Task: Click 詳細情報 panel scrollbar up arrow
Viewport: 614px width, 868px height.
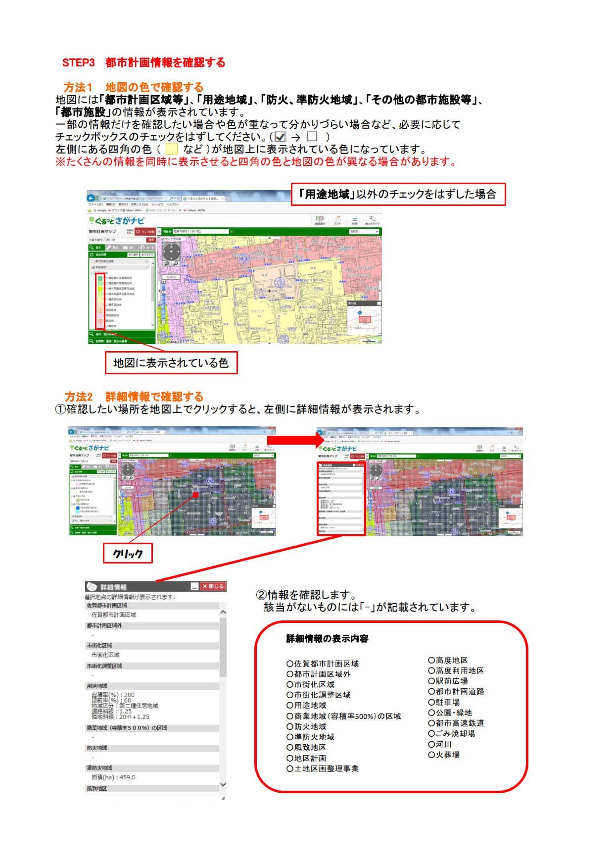Action: click(223, 613)
